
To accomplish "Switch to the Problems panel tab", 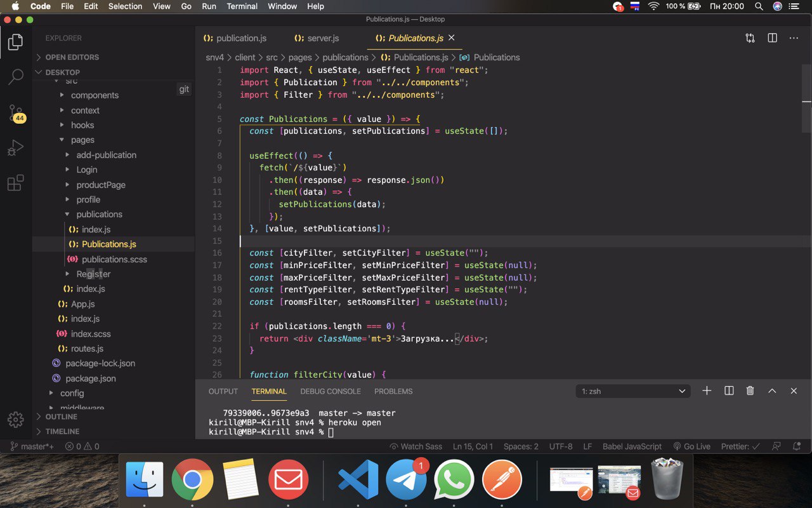I will tap(393, 391).
